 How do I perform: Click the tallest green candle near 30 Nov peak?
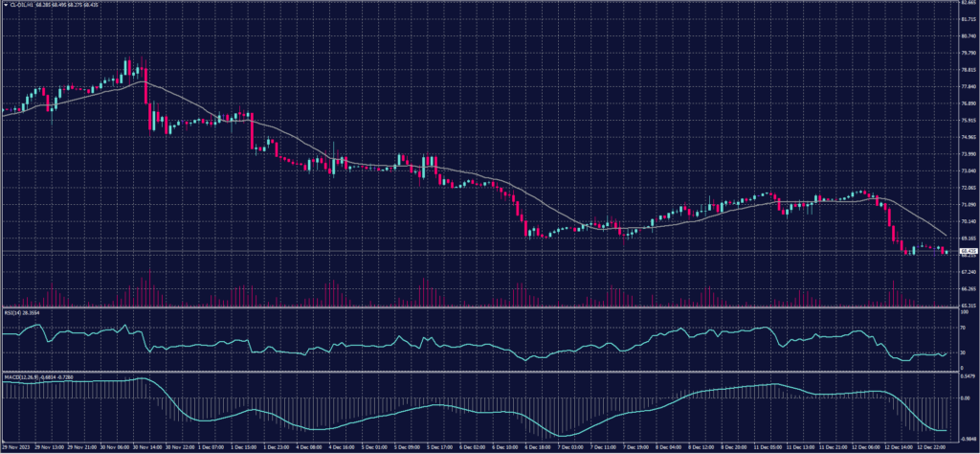coord(125,69)
